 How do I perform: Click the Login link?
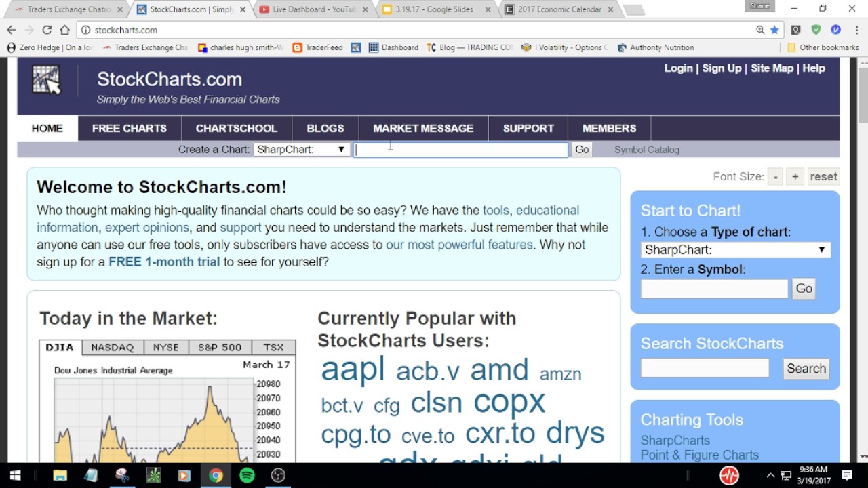point(678,68)
